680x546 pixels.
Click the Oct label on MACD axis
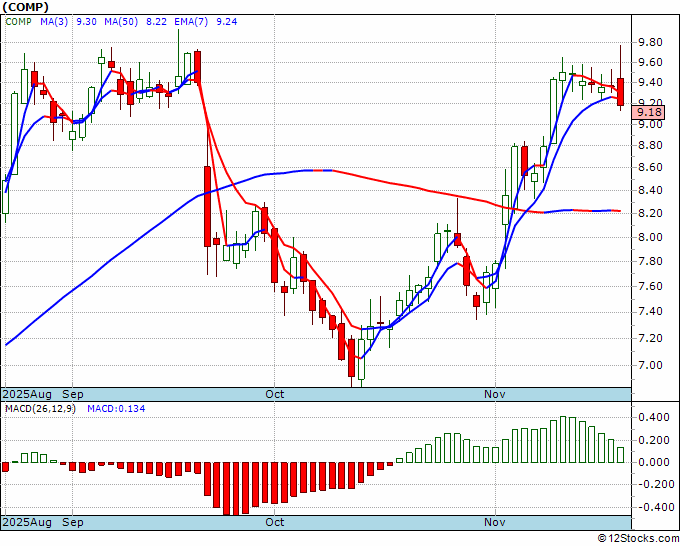275,522
